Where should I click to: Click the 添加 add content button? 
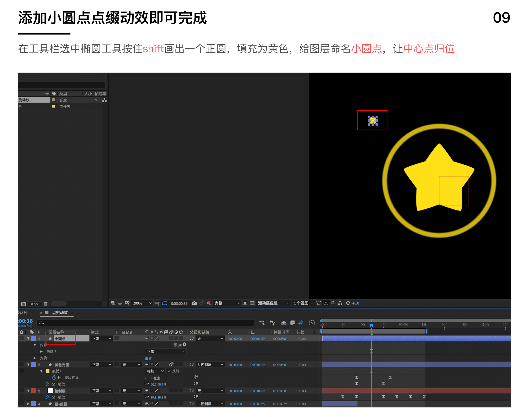click(184, 344)
